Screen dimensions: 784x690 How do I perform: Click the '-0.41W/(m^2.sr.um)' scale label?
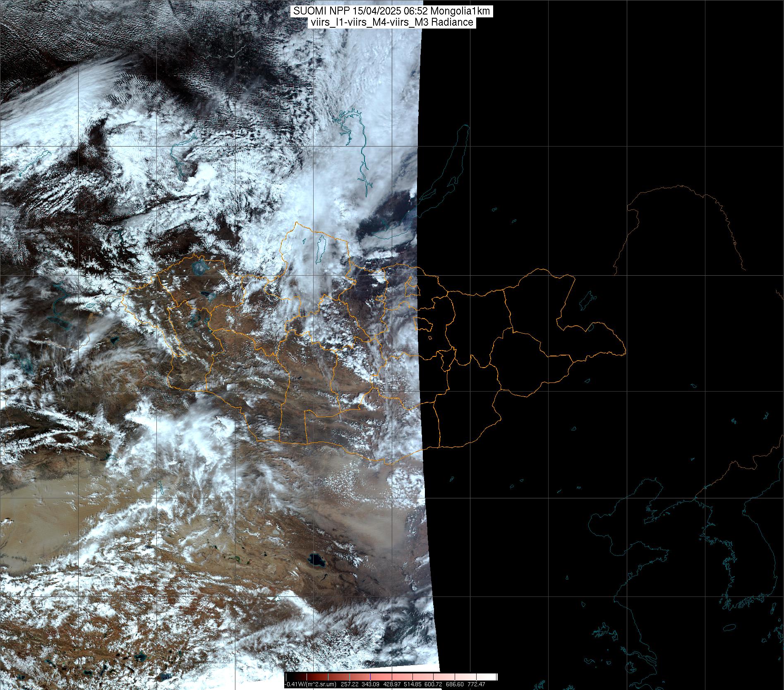[x=310, y=684]
